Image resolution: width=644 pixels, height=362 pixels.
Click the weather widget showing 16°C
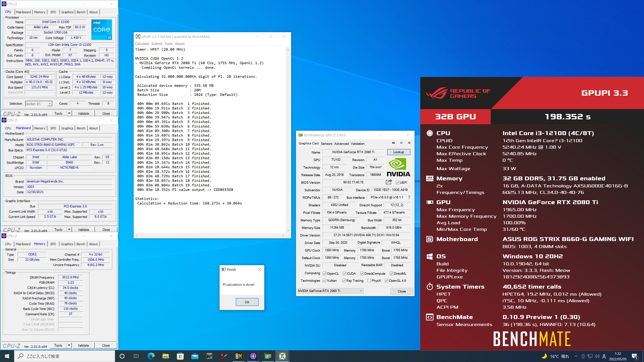pyautogui.click(x=555, y=356)
